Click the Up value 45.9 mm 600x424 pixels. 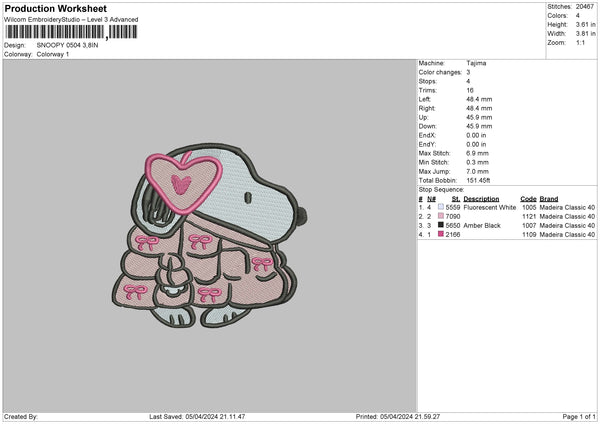point(479,117)
